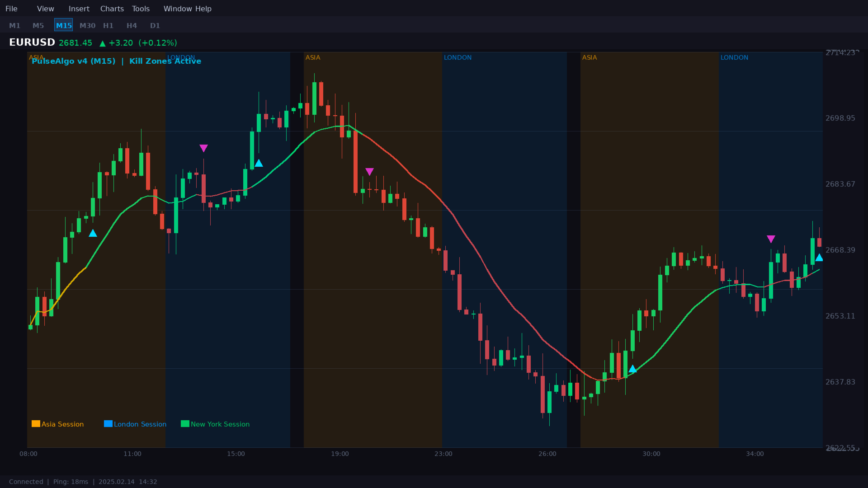Click the blue London Session legend swatch

tap(108, 424)
